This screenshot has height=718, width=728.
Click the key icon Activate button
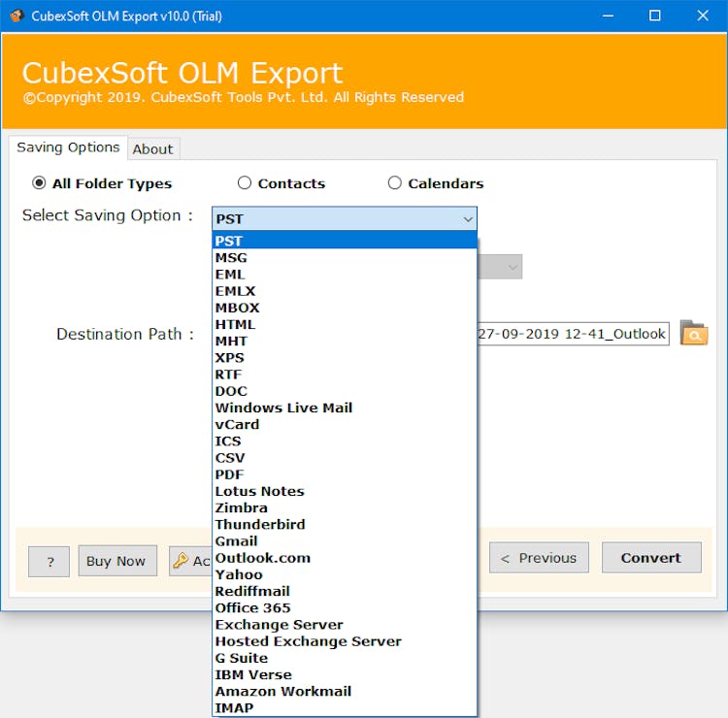[x=191, y=561]
